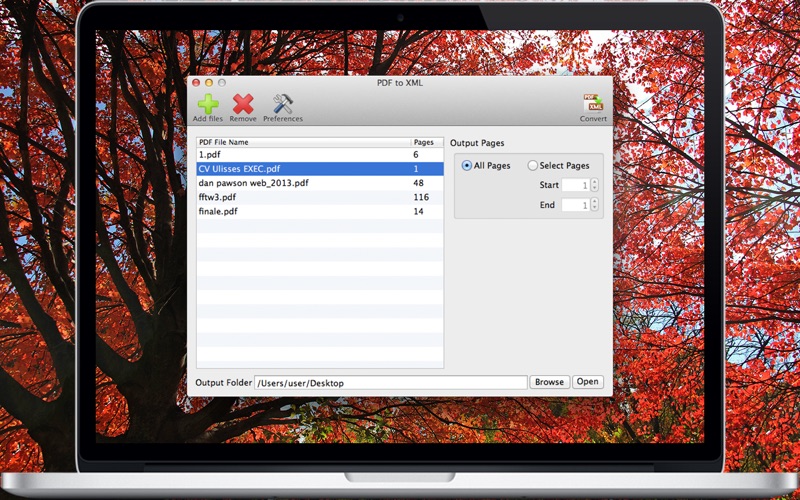Image resolution: width=800 pixels, height=500 pixels.
Task: Open Preferences with the tools icon
Action: [283, 104]
